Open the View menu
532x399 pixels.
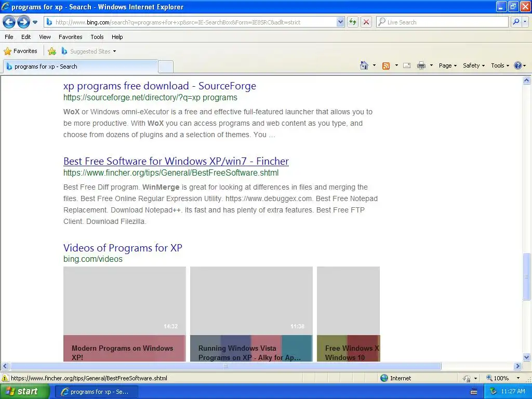pos(45,37)
